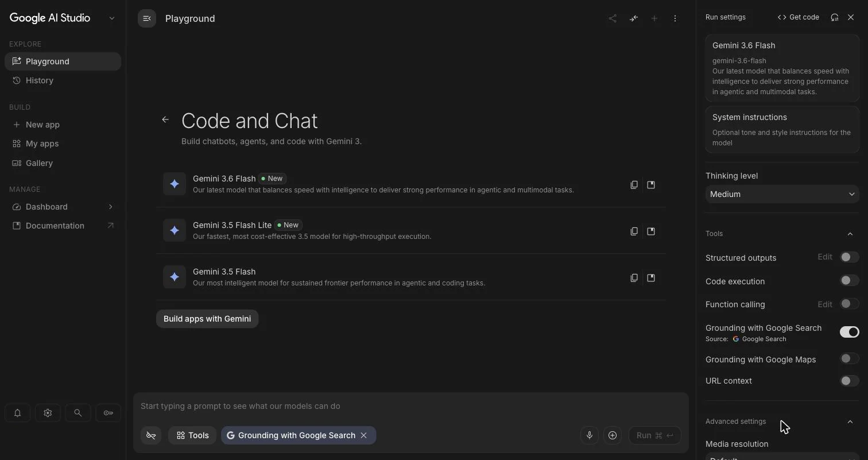Open My apps in sidebar

click(63, 144)
